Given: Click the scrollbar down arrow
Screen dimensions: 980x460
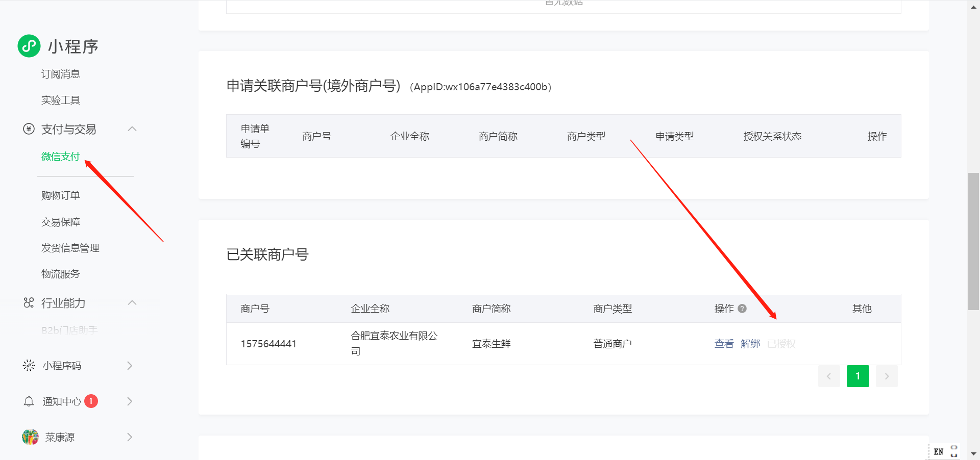Looking at the screenshot, I should (x=973, y=454).
